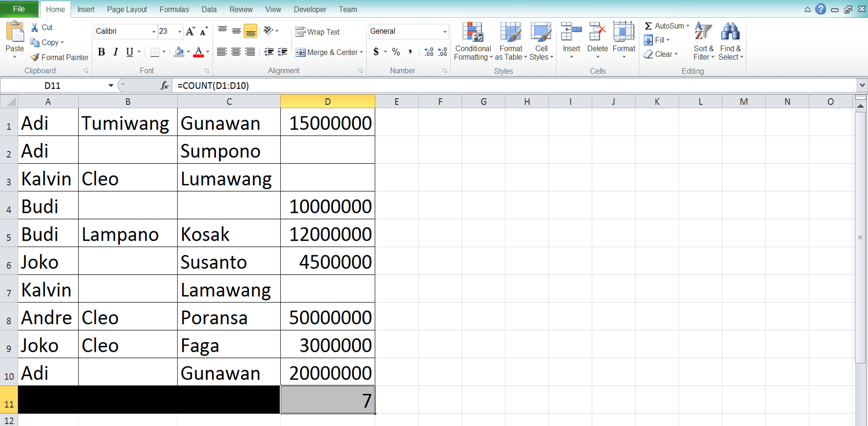Switch to the Insert tab
The width and height of the screenshot is (868, 426).
[86, 9]
